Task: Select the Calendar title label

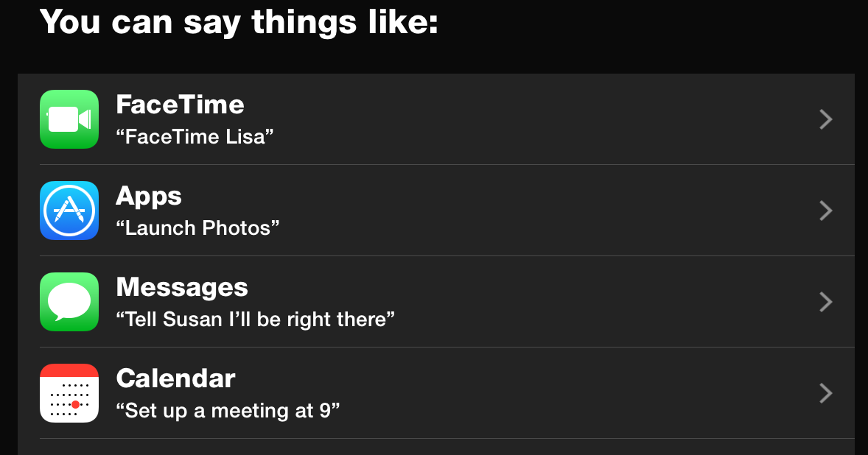Action: coord(175,378)
